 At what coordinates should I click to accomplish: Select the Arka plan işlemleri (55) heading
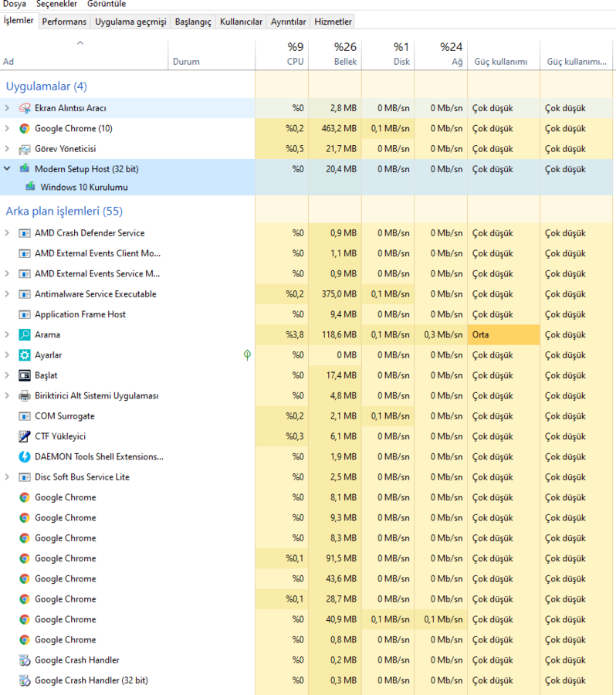pyautogui.click(x=64, y=211)
